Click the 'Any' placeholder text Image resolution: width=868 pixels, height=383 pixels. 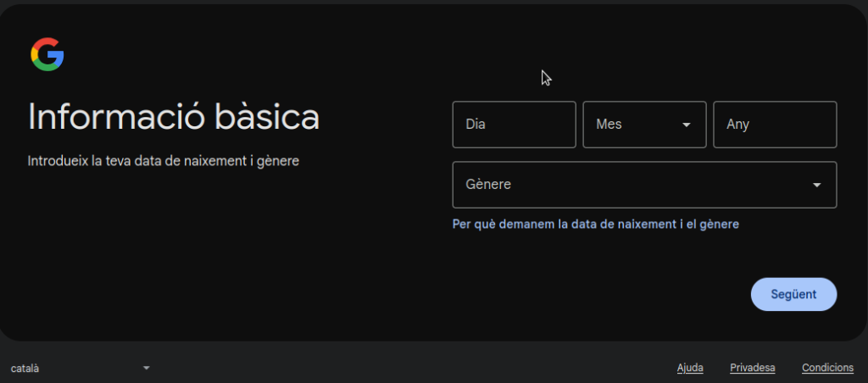[737, 125]
